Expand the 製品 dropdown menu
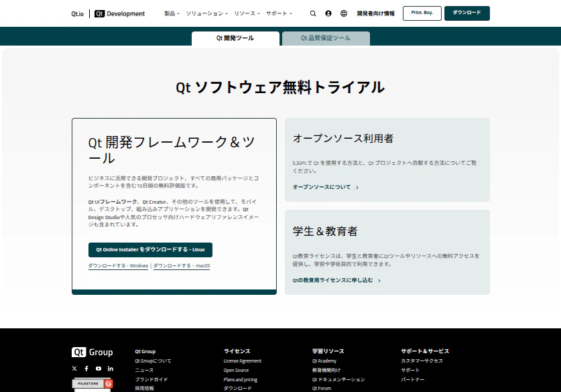Image resolution: width=561 pixels, height=392 pixels. (172, 13)
